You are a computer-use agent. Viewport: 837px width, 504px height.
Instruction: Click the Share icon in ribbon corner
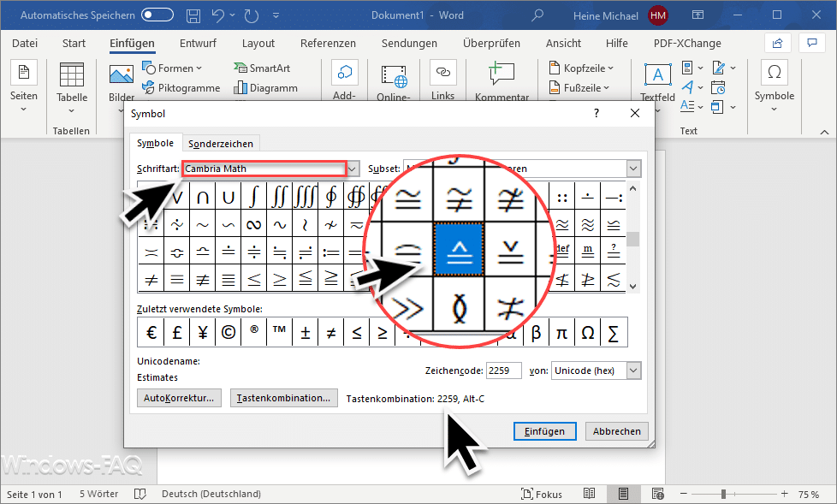coord(778,43)
